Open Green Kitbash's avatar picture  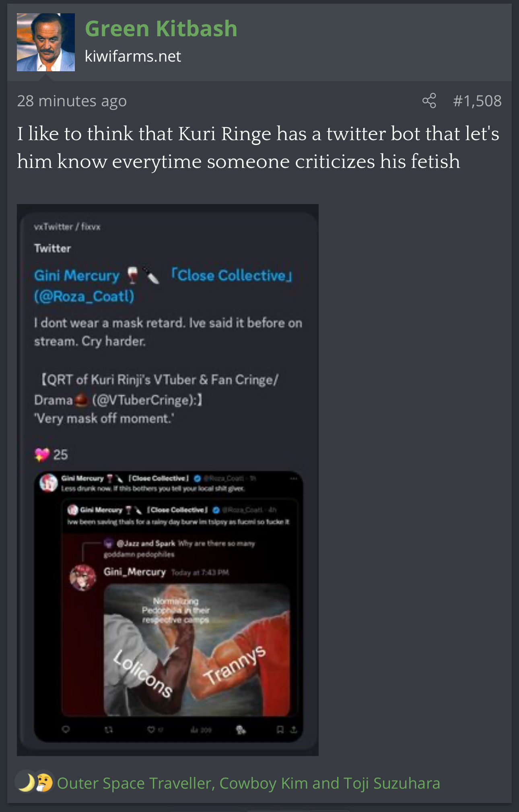tap(46, 42)
